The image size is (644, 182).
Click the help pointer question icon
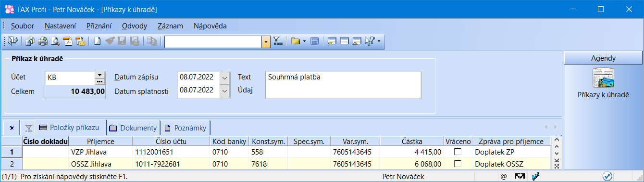tap(370, 41)
